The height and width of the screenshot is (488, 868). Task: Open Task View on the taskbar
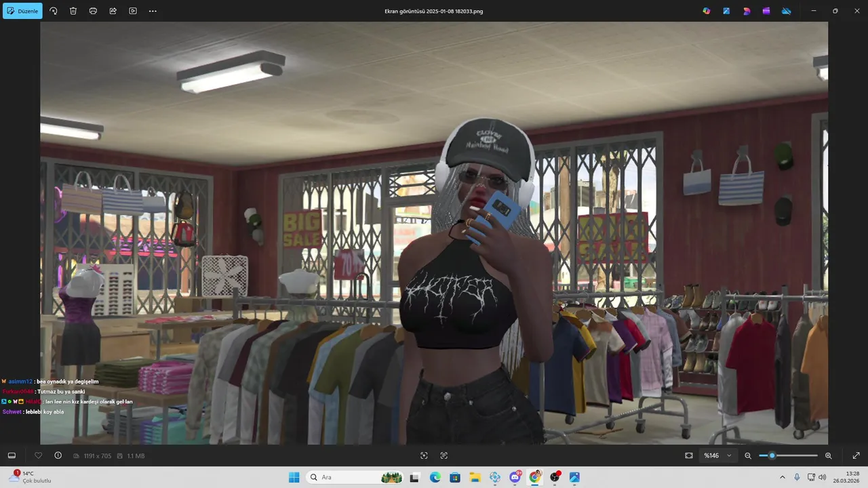[414, 477]
